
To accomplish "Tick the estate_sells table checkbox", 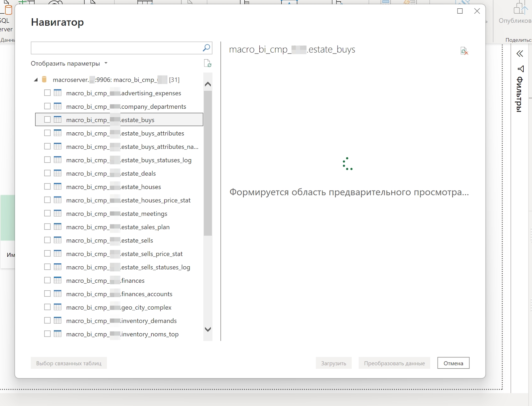I will [x=48, y=240].
